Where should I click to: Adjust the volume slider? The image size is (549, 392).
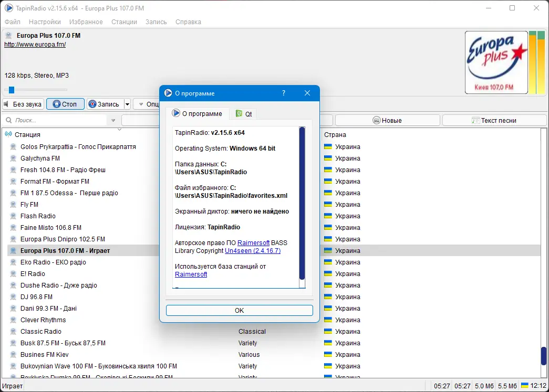point(11,89)
